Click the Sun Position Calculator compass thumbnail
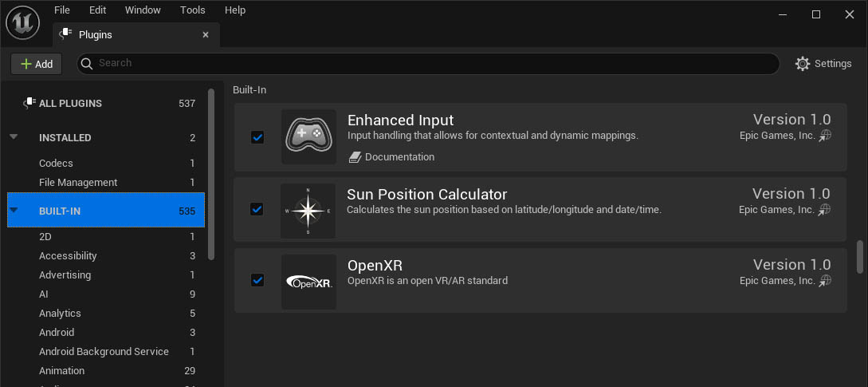The image size is (868, 387). [x=308, y=211]
